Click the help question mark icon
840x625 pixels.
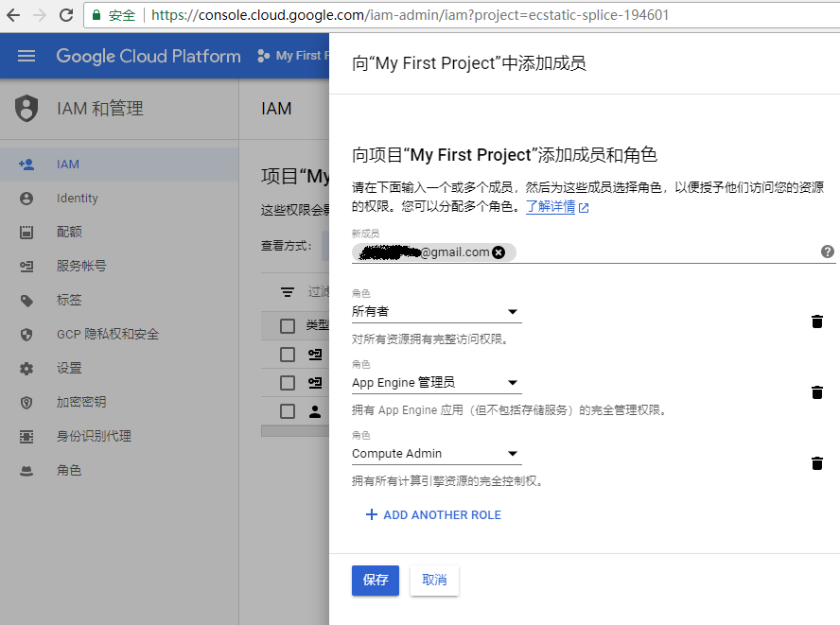coord(827,252)
